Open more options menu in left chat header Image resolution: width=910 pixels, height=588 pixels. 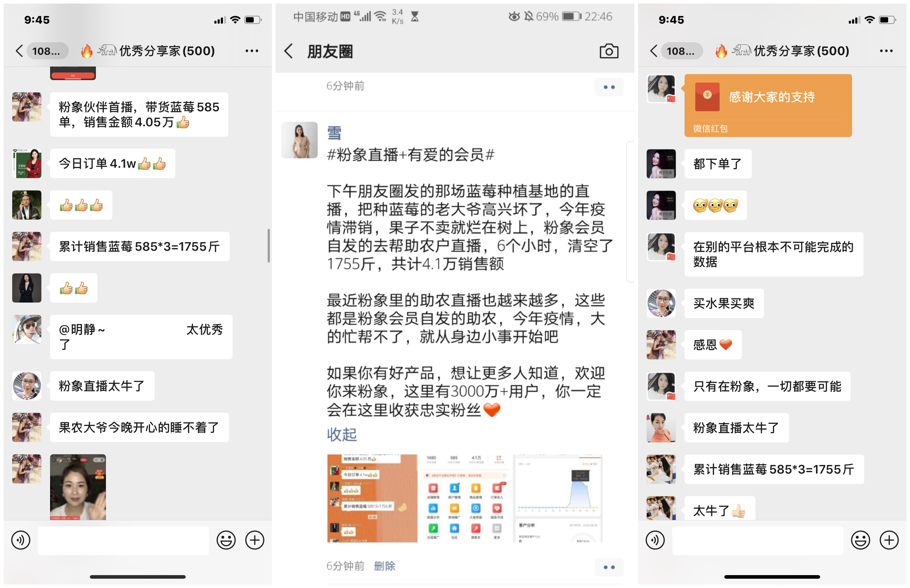coord(252,51)
